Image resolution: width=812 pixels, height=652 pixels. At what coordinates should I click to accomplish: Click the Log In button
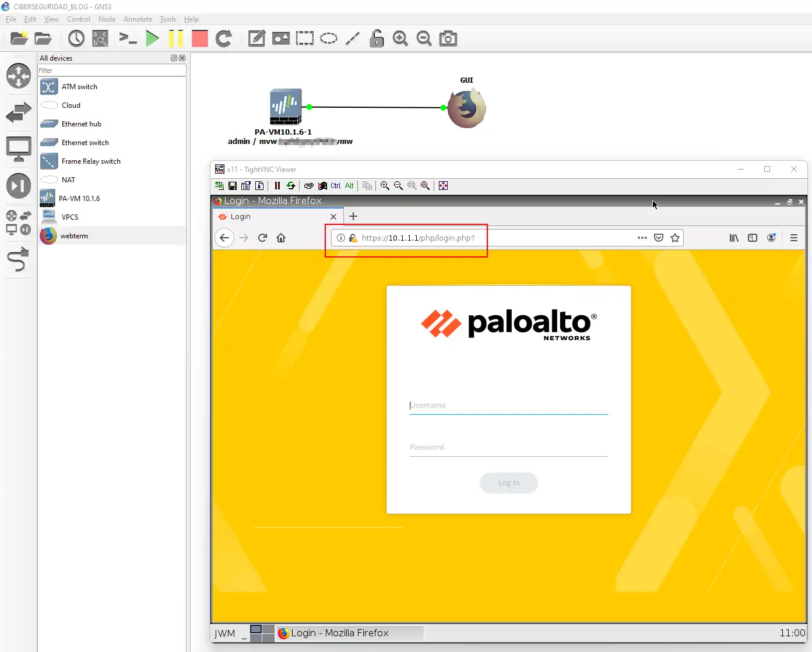509,483
